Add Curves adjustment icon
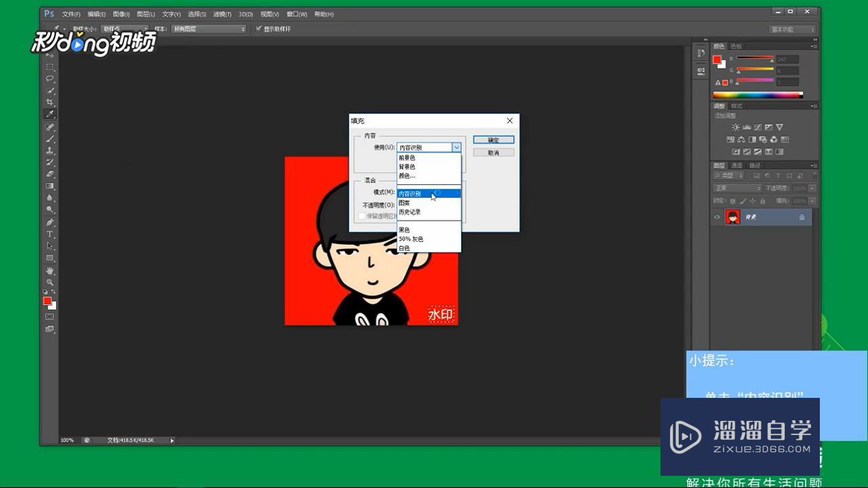 [757, 127]
